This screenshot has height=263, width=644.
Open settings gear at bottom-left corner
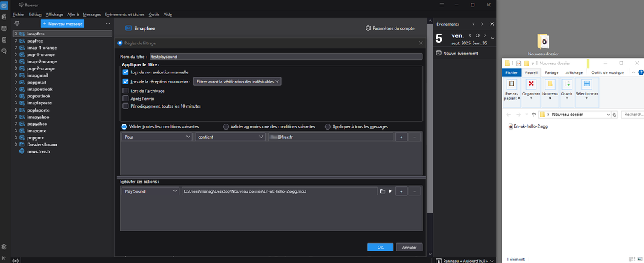pyautogui.click(x=5, y=247)
